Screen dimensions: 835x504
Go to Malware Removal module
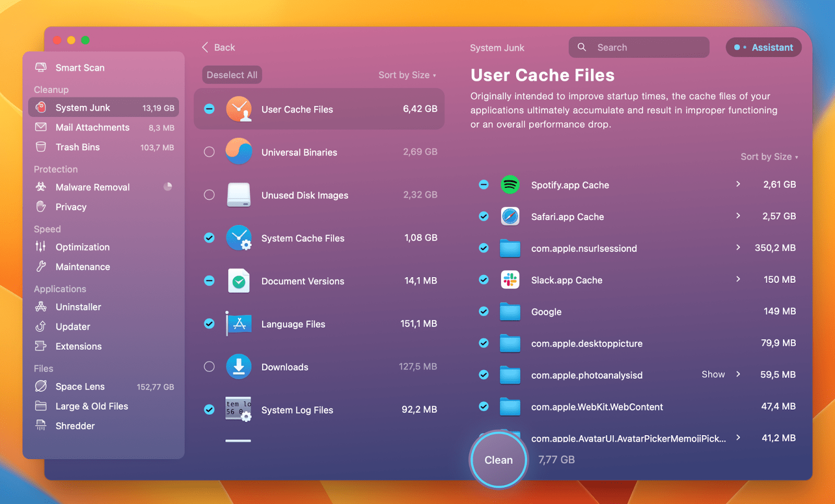[103, 187]
